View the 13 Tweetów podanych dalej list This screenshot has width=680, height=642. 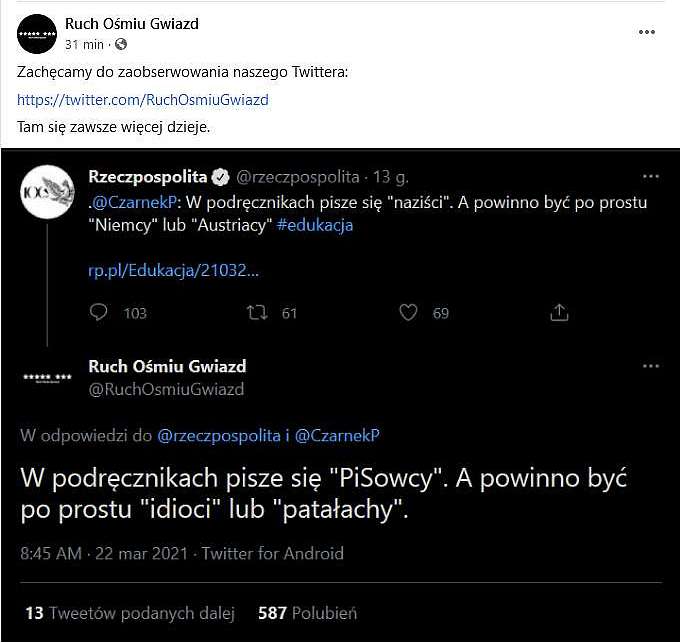[x=130, y=613]
